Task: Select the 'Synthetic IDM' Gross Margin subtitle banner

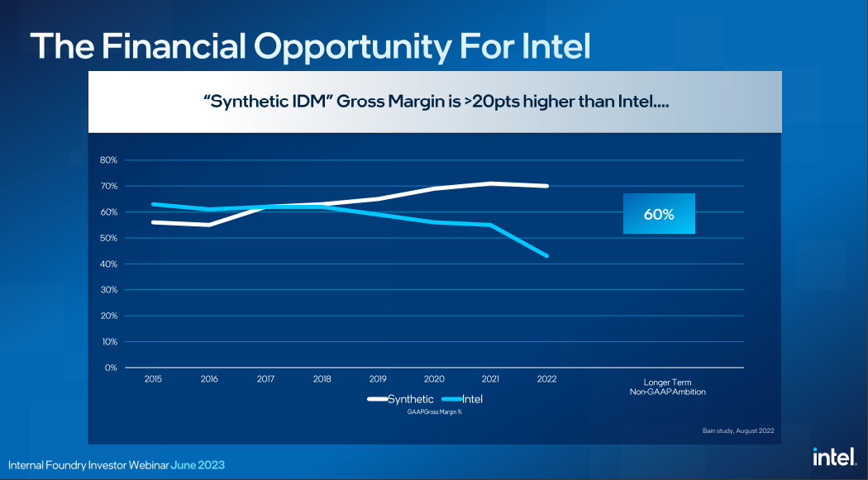Action: click(435, 102)
